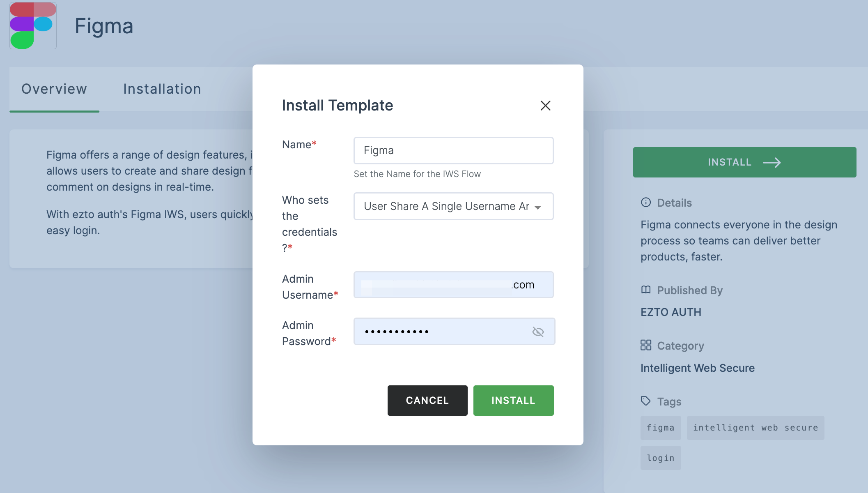Screen dimensions: 868x493
Task: Click the Admin Username input field
Action: tap(454, 285)
